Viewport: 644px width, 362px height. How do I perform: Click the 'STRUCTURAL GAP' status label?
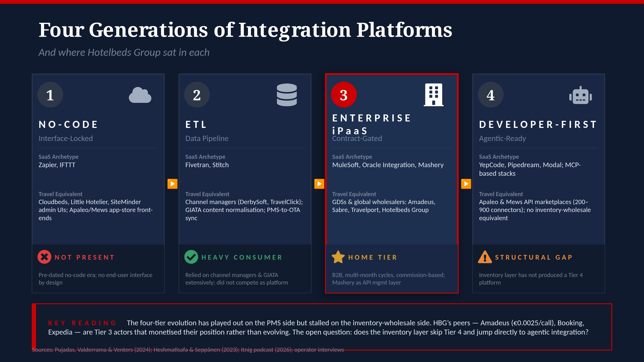point(533,257)
